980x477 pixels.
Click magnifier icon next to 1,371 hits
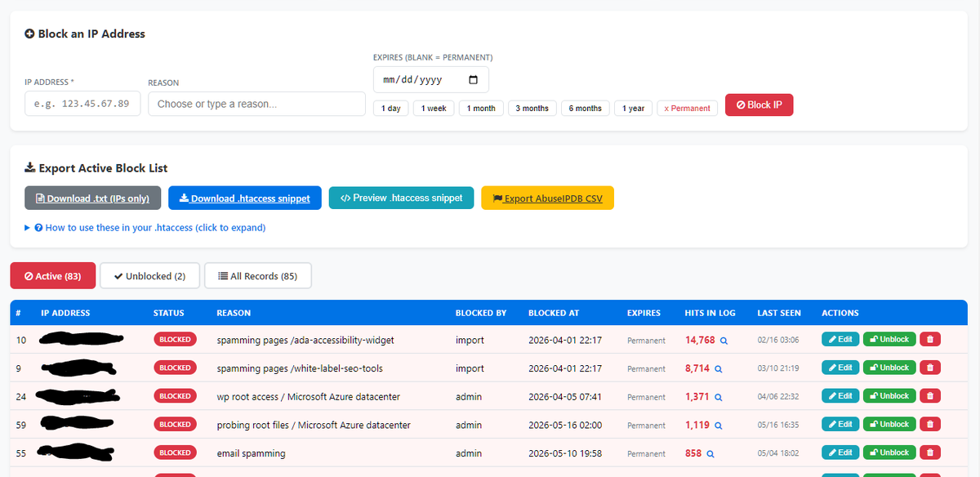[x=719, y=397]
